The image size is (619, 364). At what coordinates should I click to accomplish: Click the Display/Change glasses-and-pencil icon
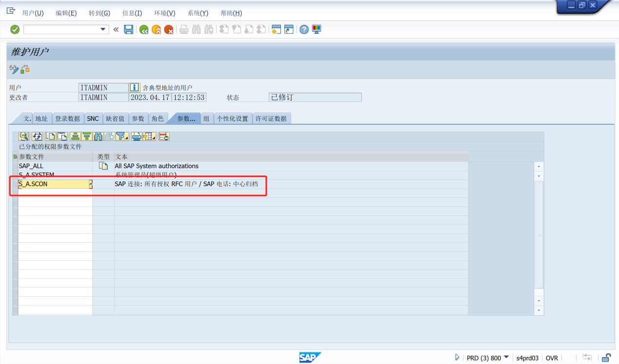(x=14, y=69)
